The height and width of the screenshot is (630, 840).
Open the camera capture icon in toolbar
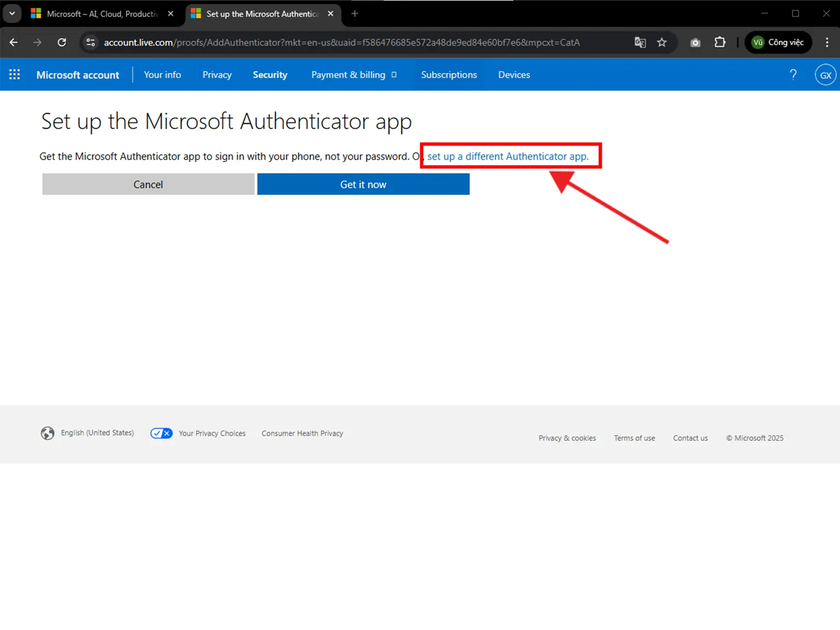tap(695, 42)
